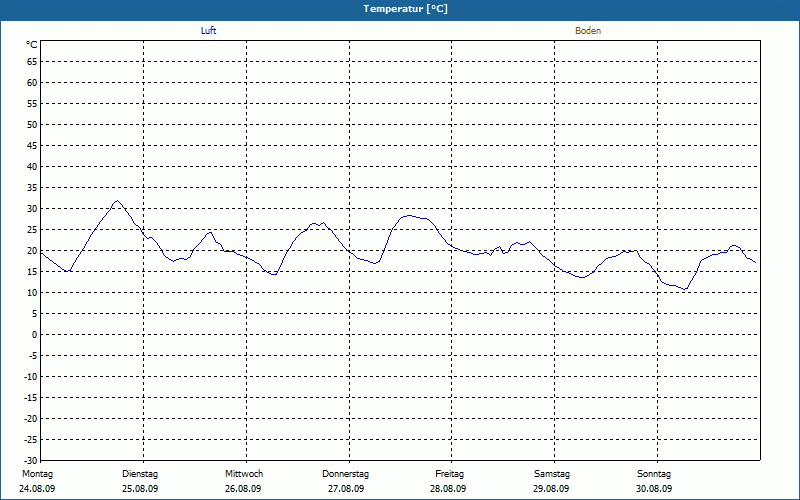Click the Donnerstag day label
The width and height of the screenshot is (800, 500).
345,474
